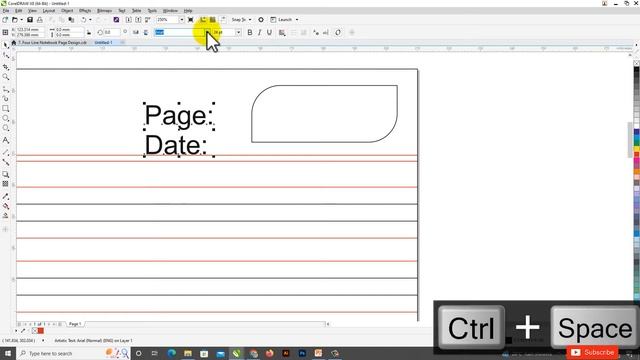This screenshot has height=360, width=640.
Task: Select the Crop tool in toolbox
Action: (x=6, y=67)
